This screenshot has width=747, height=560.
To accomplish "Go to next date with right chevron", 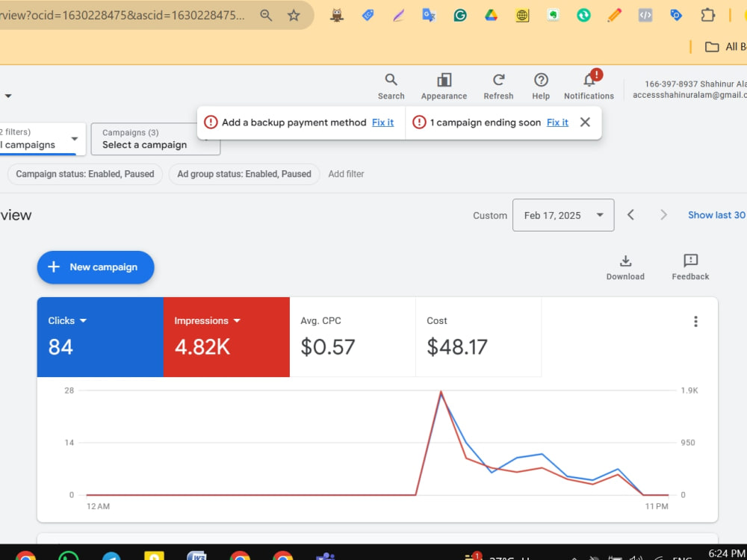I will click(x=663, y=215).
